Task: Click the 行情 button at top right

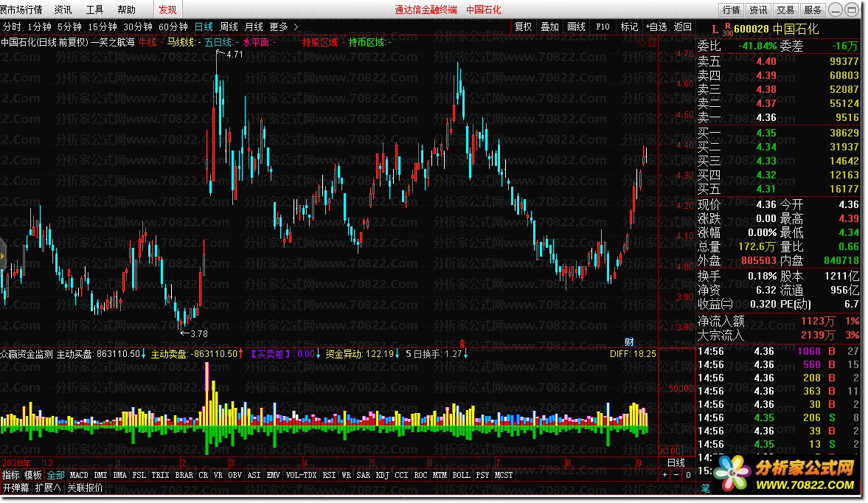Action: point(732,10)
